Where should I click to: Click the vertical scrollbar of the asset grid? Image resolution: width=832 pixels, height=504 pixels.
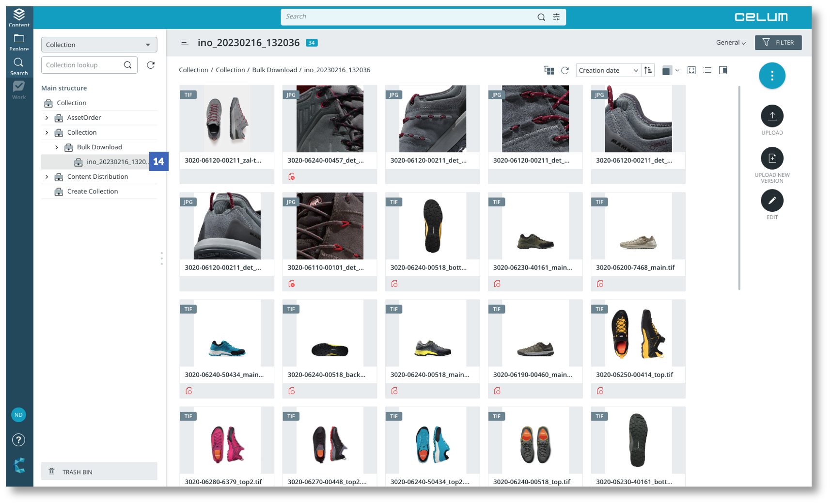739,188
